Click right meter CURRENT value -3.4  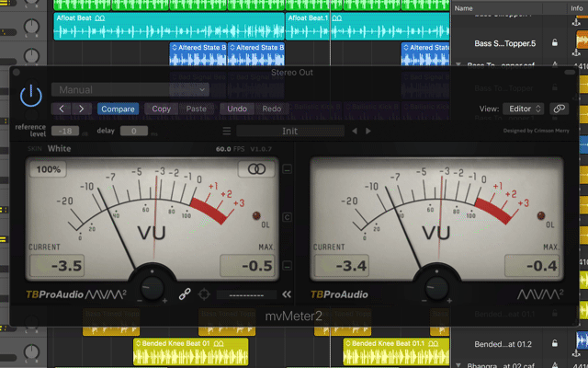(x=342, y=266)
